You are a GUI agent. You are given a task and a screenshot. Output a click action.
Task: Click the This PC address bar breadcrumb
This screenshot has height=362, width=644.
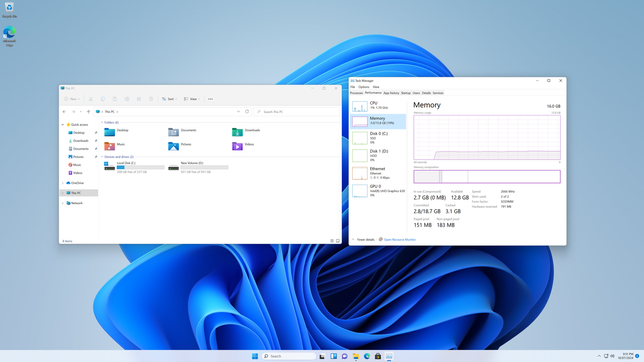(x=109, y=112)
